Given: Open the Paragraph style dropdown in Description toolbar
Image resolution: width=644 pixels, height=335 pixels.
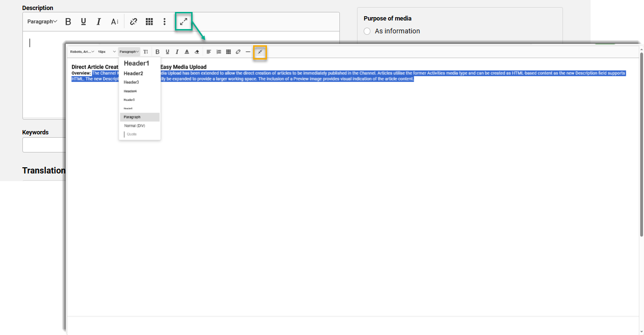Looking at the screenshot, I should 42,21.
